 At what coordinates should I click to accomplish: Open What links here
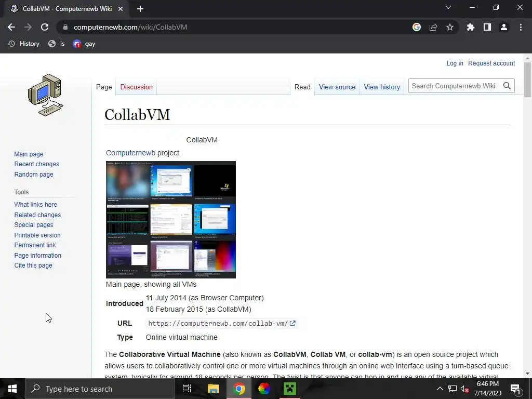[36, 205]
